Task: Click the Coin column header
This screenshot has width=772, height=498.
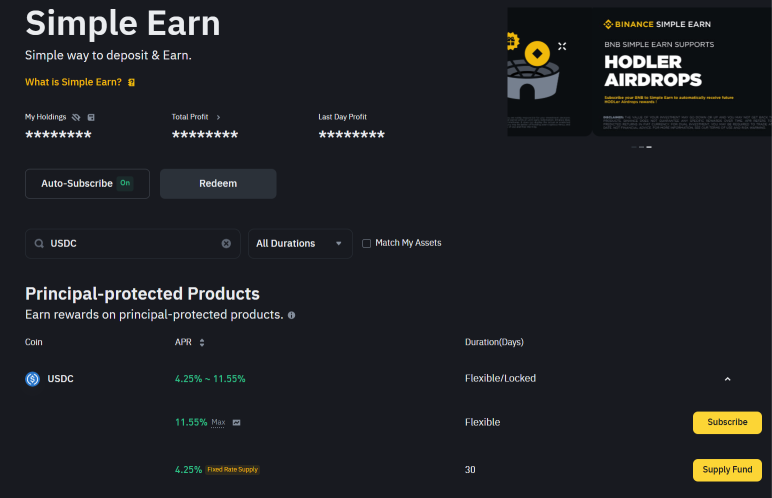Action: coord(33,342)
